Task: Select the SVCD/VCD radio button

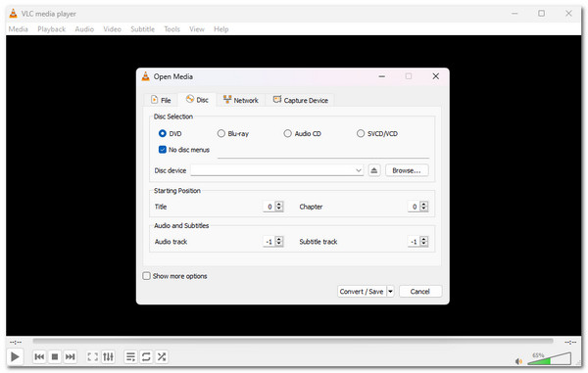Action: pyautogui.click(x=361, y=133)
